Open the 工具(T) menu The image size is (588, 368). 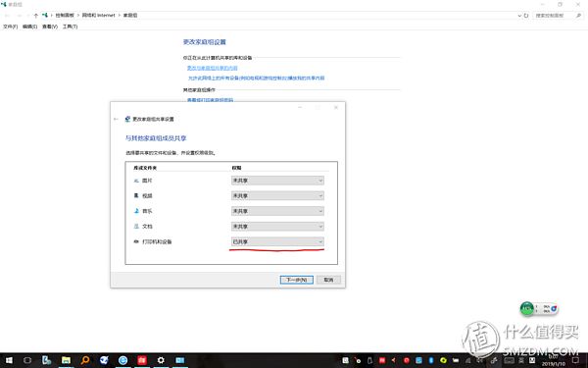[71, 26]
